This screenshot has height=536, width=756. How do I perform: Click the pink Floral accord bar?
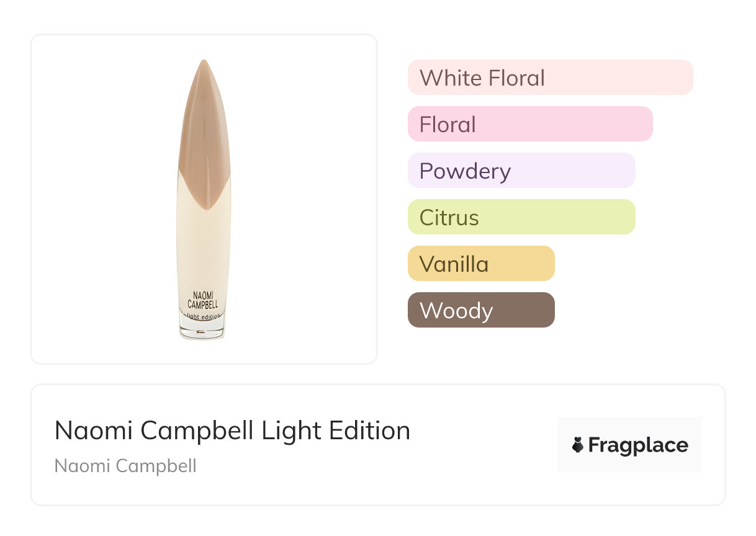pos(529,124)
